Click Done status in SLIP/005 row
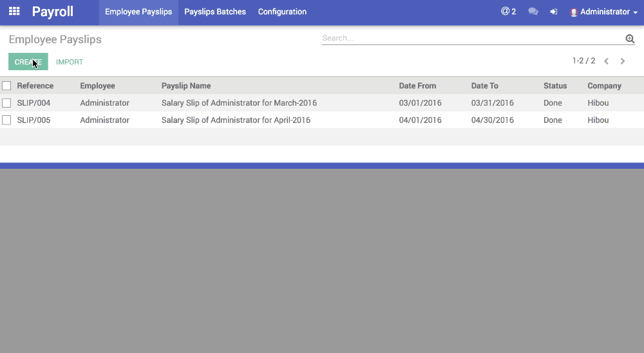Image resolution: width=644 pixels, height=353 pixels. [x=553, y=120]
